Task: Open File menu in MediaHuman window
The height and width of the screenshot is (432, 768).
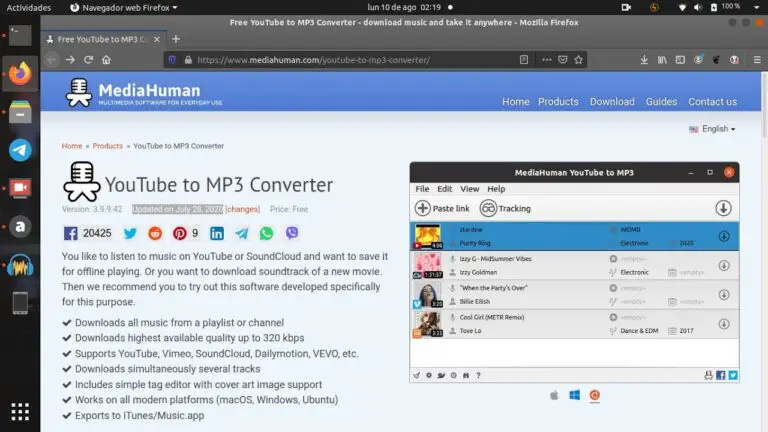Action: click(422, 189)
